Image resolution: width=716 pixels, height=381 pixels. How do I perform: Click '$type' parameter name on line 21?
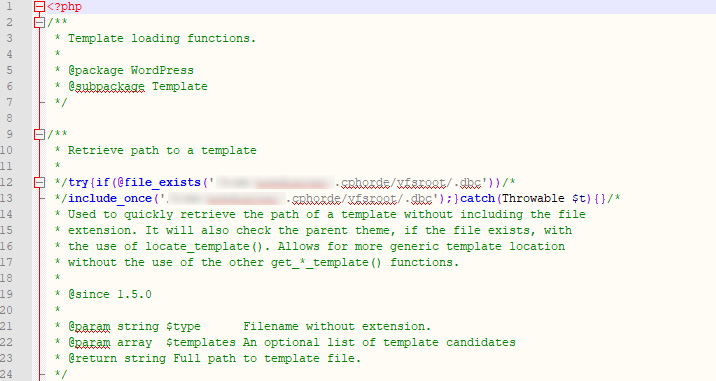183,326
